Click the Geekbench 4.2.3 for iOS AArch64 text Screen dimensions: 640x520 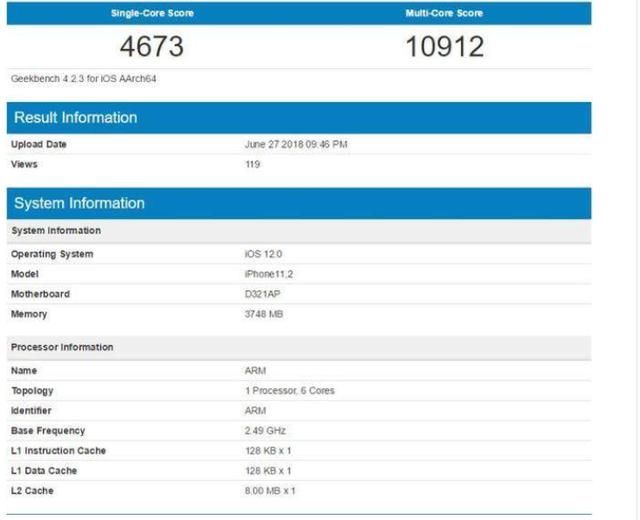84,78
